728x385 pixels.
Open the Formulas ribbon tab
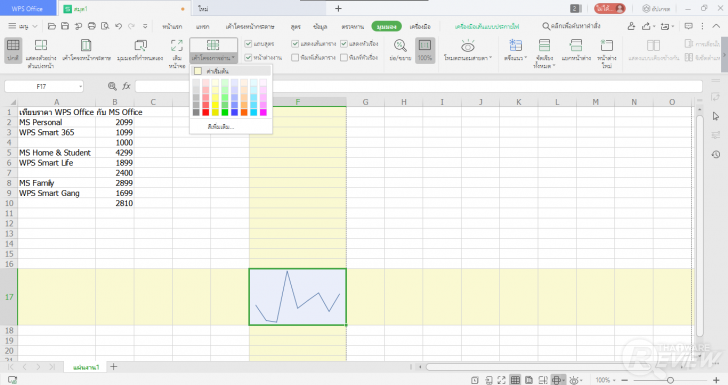coord(295,26)
